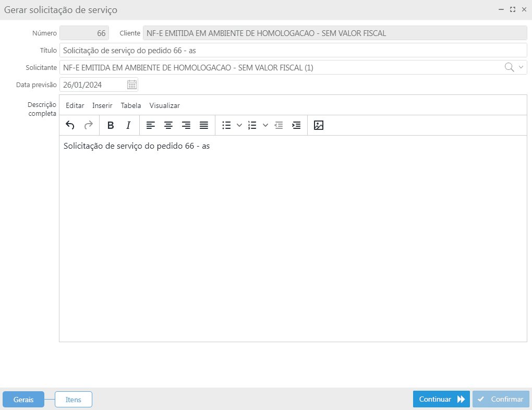
Task: Insert a numbered list
Action: 252,125
